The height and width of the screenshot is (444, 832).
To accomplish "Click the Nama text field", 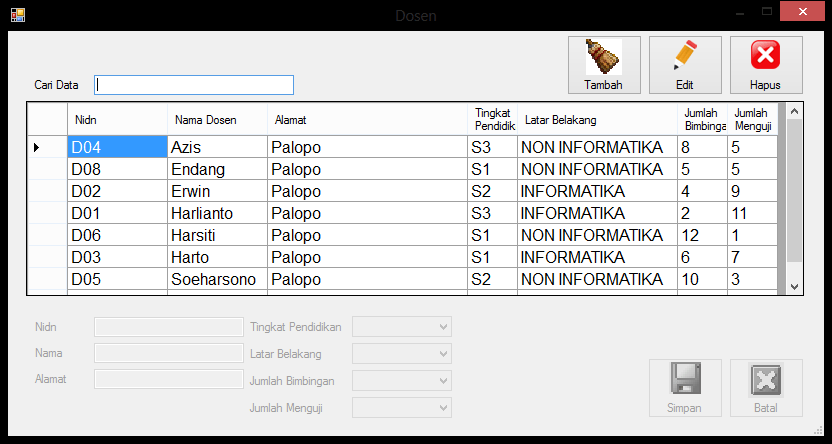I will [168, 353].
